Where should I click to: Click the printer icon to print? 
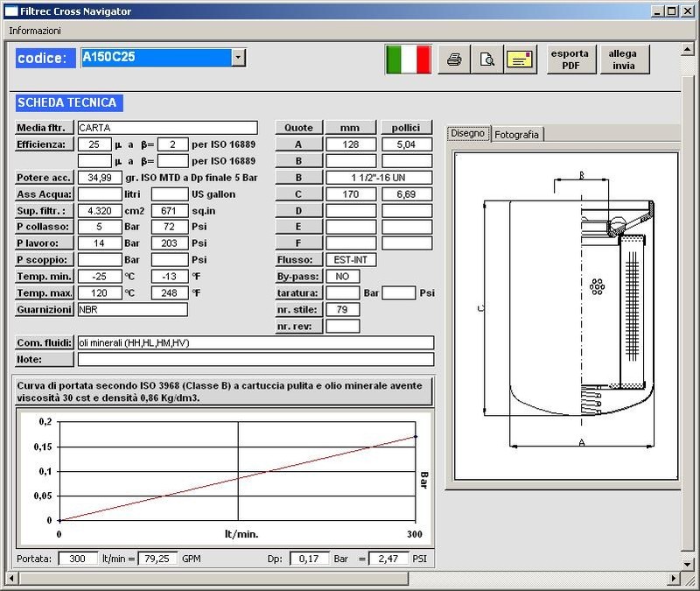click(x=453, y=60)
